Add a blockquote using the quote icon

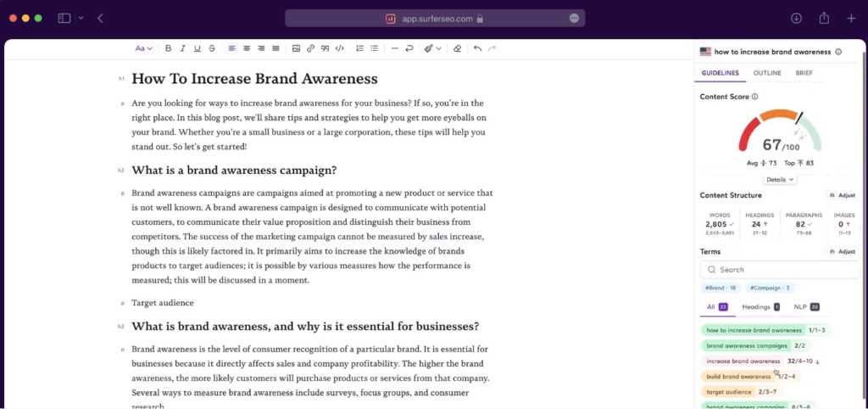[x=325, y=48]
